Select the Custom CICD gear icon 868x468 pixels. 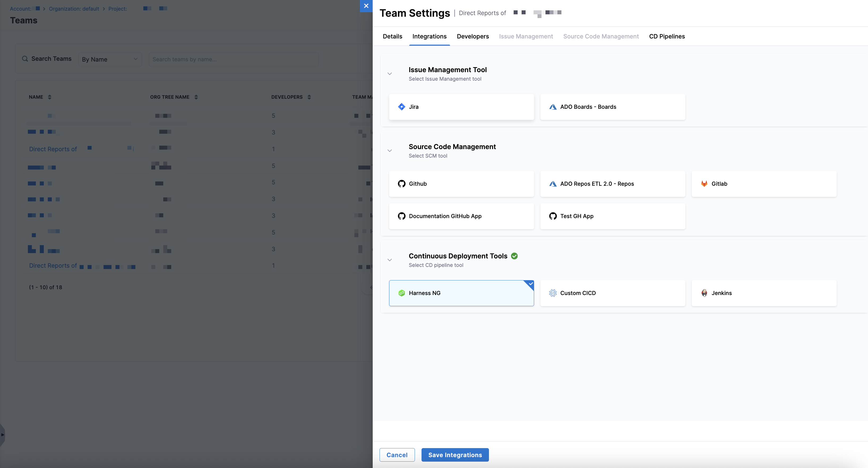553,293
